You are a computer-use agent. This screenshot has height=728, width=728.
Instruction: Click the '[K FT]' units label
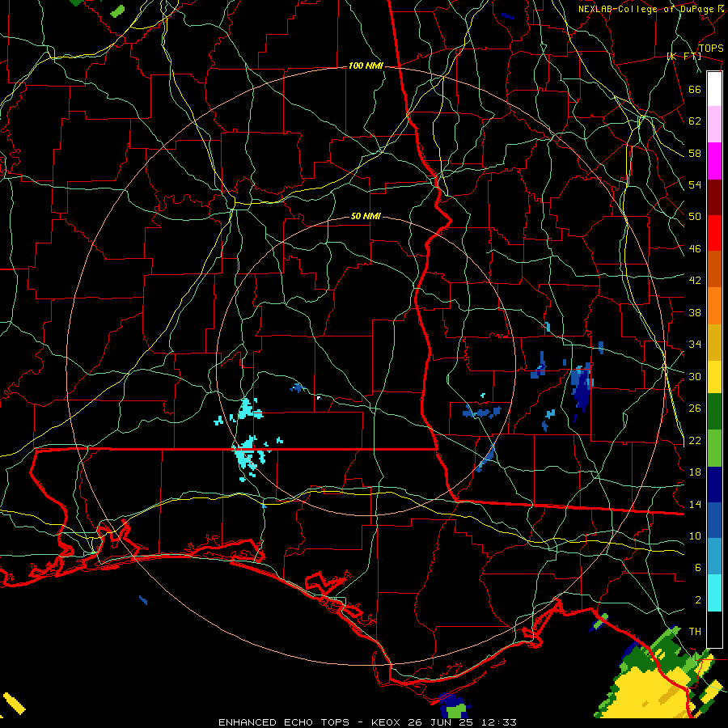click(684, 57)
